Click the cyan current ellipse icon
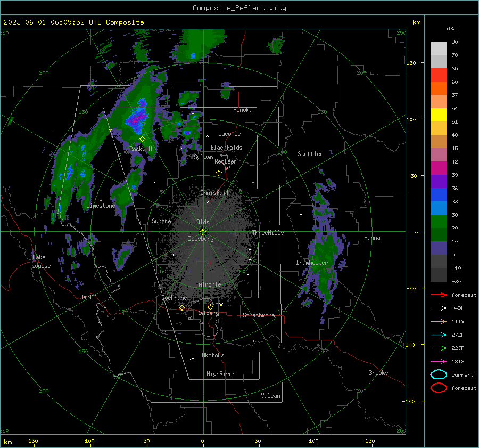This screenshot has width=479, height=448. tap(439, 374)
